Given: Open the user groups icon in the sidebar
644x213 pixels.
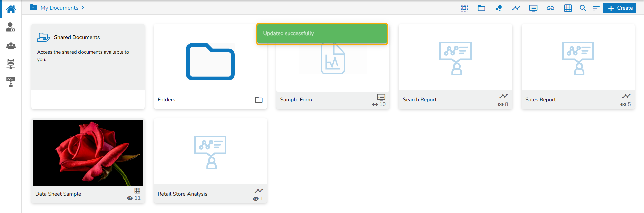Looking at the screenshot, I should click(11, 46).
